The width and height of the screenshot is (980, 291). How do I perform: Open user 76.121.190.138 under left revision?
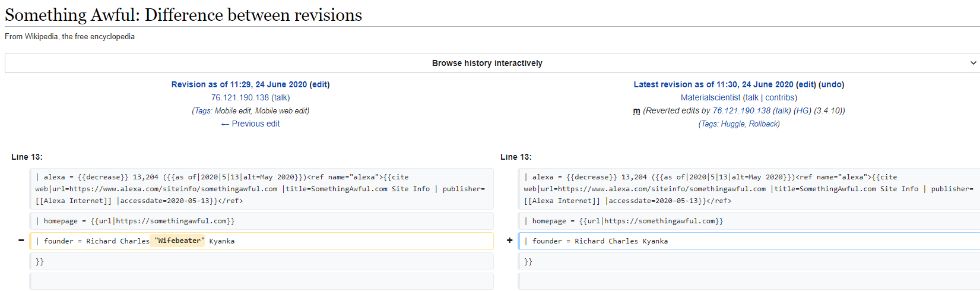(240, 97)
